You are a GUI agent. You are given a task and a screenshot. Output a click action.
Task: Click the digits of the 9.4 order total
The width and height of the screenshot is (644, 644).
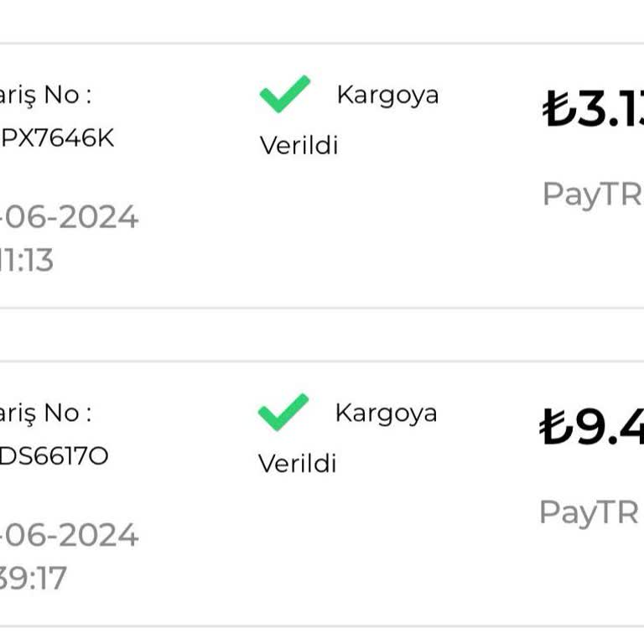610,428
